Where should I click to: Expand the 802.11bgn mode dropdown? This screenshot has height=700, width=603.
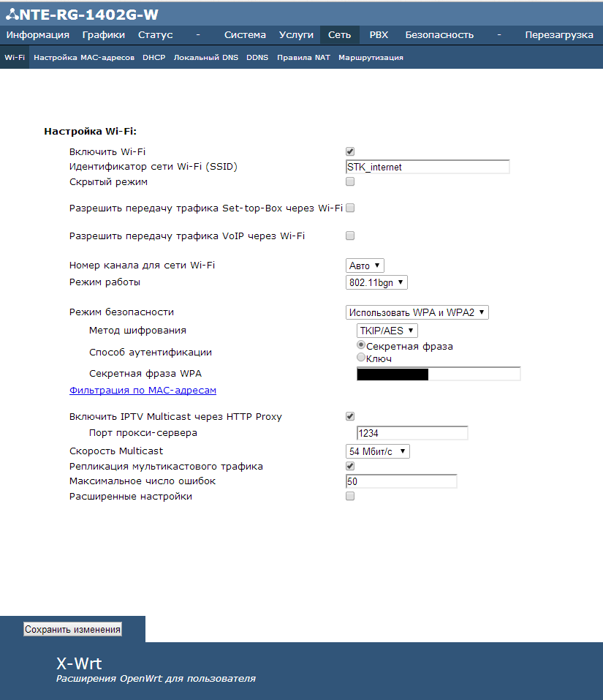click(x=376, y=282)
